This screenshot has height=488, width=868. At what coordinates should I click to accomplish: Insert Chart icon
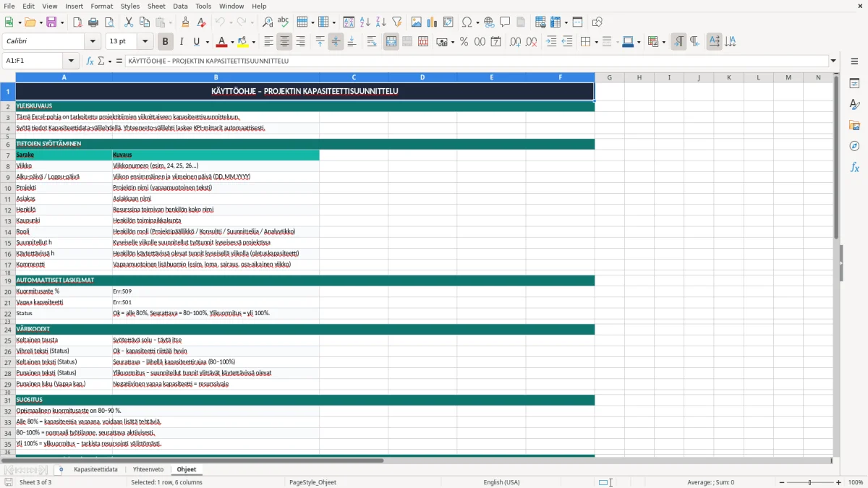[x=433, y=22]
